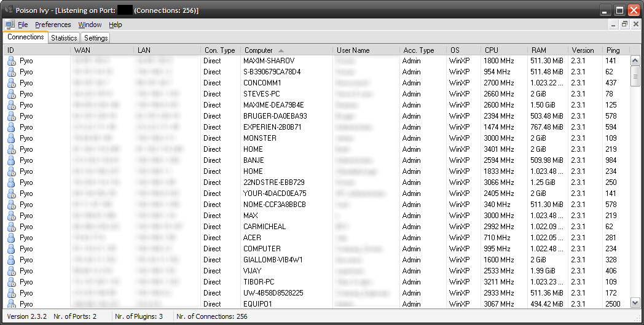Click the user icon for VIJAY row
Viewport: 644px width, 325px height.
12,271
